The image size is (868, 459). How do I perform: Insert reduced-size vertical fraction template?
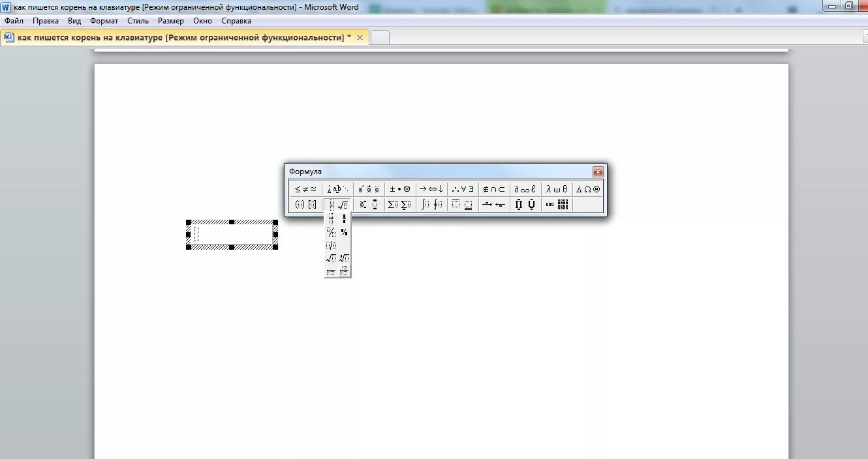[x=344, y=219]
